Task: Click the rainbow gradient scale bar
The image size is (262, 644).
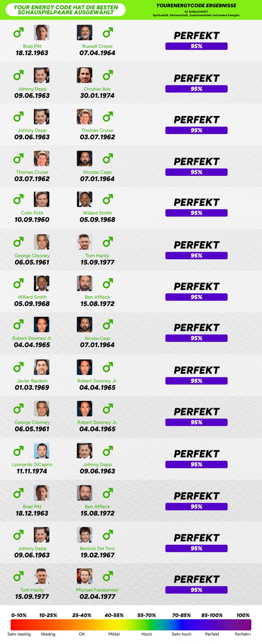Action: (x=131, y=625)
